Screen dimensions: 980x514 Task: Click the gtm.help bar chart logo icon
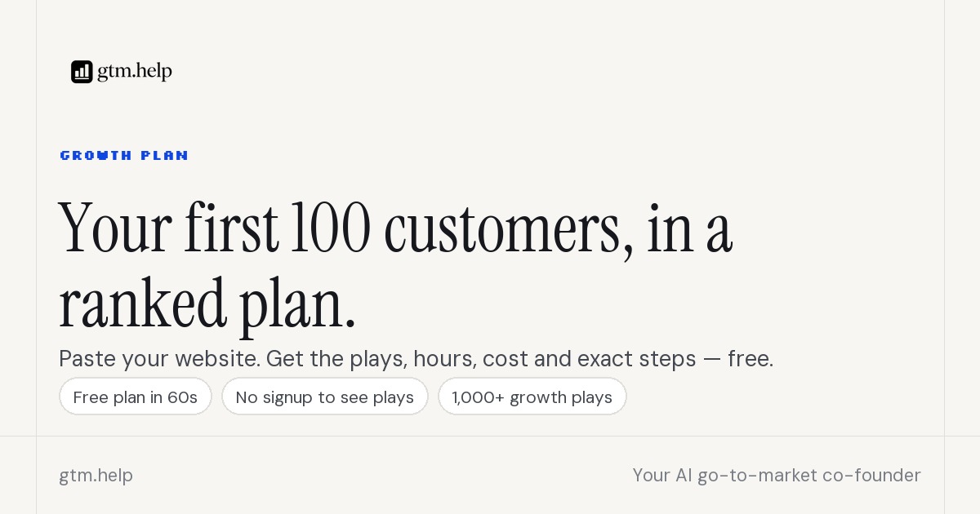(x=82, y=72)
